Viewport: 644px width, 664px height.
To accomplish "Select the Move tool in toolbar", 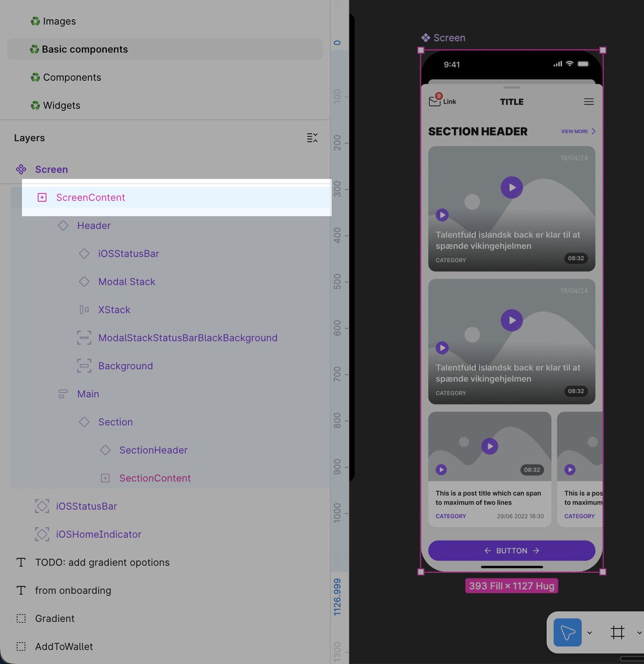I will coord(568,632).
